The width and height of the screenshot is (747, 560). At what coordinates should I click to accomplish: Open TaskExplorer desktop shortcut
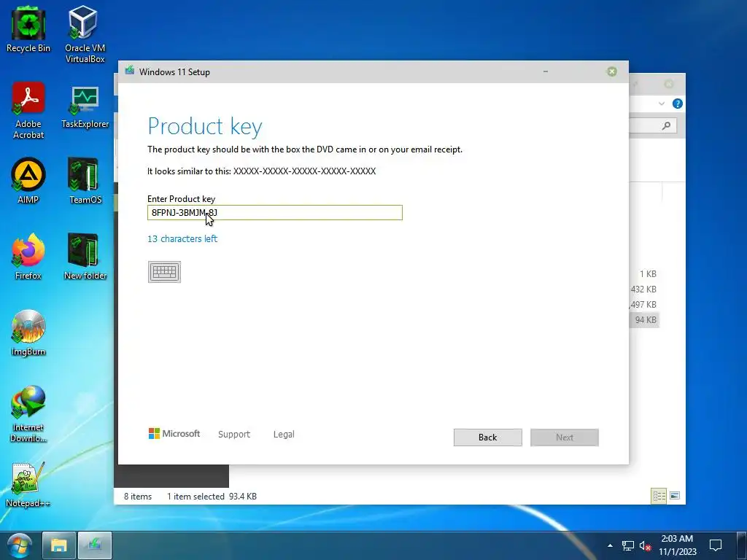tap(85, 108)
